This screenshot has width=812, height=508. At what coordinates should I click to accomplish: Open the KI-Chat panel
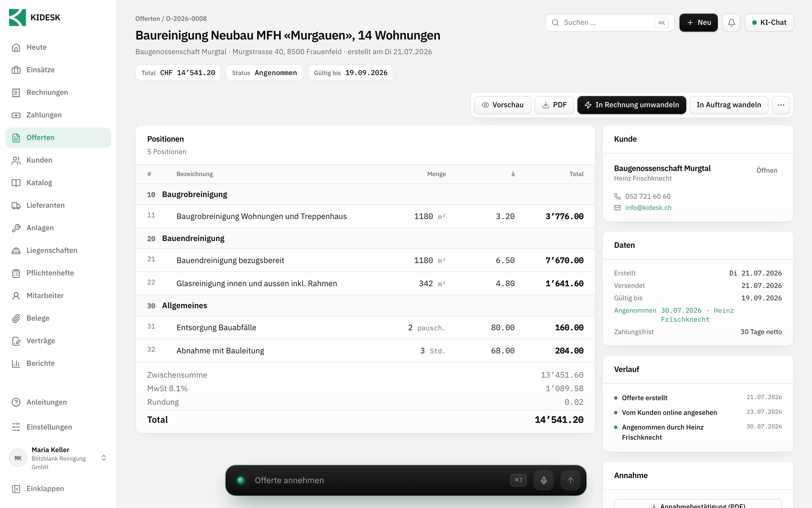click(769, 23)
